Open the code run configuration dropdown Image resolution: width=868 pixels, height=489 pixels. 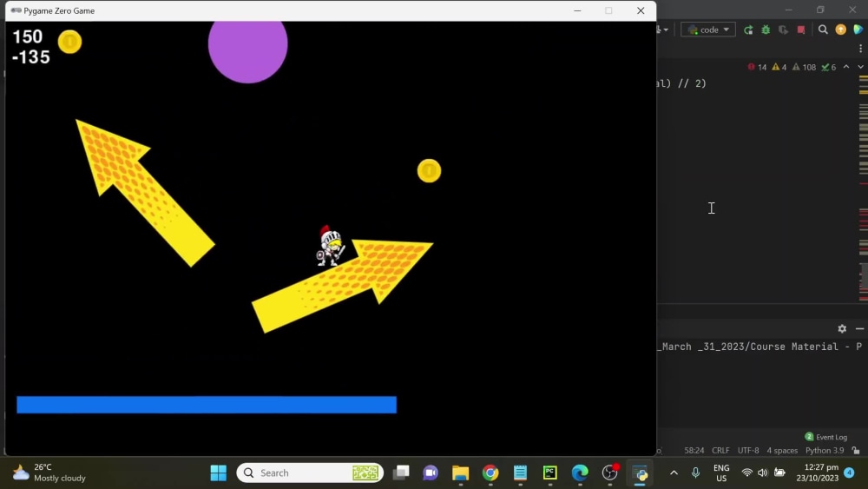[x=708, y=30]
